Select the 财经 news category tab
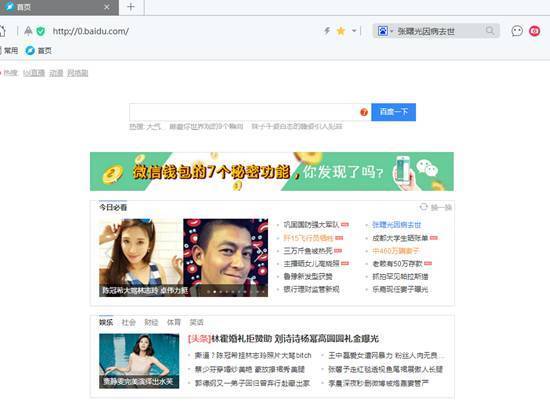The width and height of the screenshot is (550, 402). [x=151, y=322]
